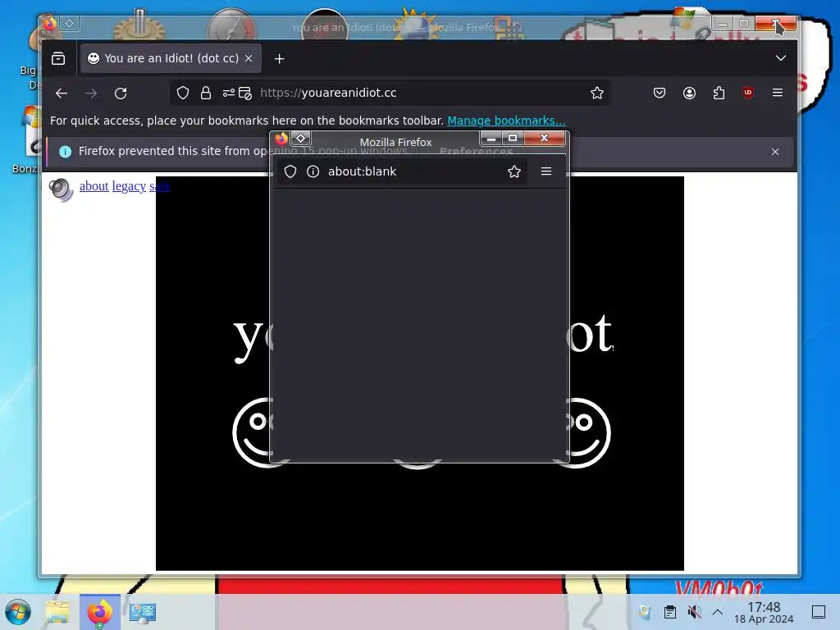Screen dimensions: 840x630
Task: Close the 'You are an Idiot!' tab
Action: pos(249,58)
